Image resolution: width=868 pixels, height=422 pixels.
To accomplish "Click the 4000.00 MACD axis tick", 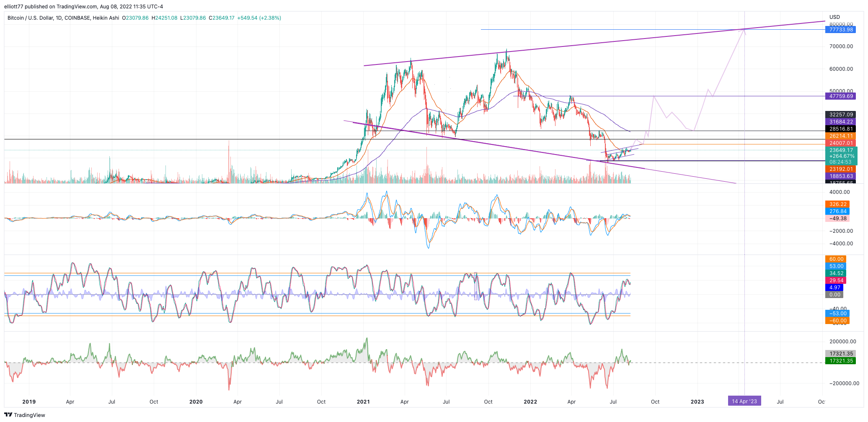I will (840, 192).
